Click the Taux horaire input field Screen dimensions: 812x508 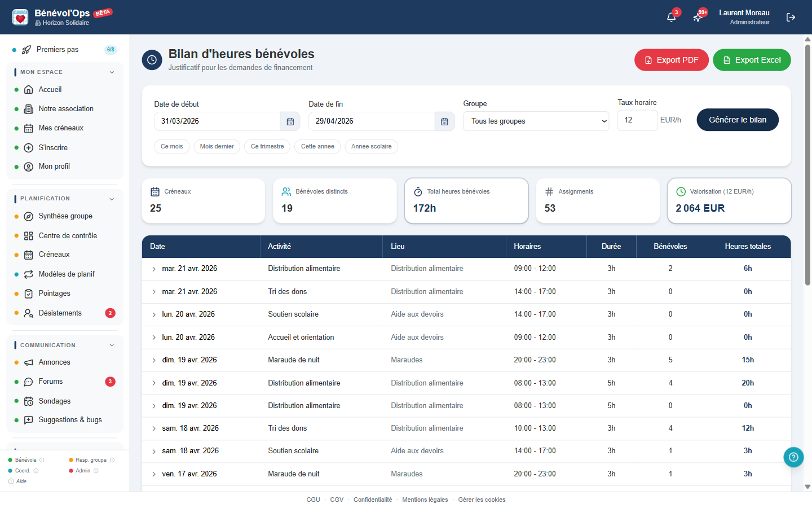click(x=637, y=120)
